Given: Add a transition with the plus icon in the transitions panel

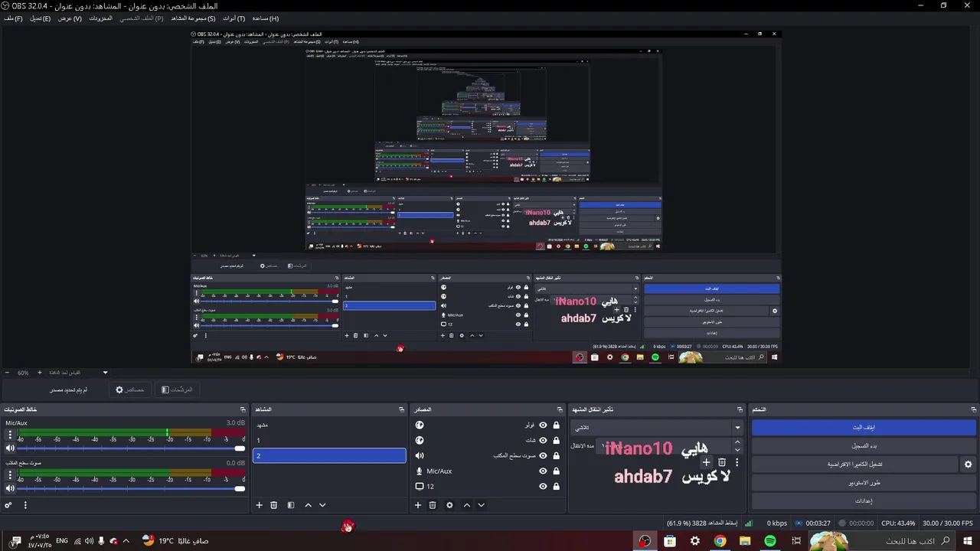Looking at the screenshot, I should pos(706,462).
